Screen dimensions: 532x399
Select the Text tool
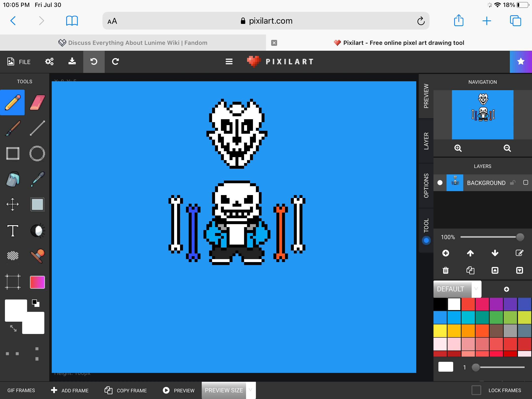[x=12, y=230]
